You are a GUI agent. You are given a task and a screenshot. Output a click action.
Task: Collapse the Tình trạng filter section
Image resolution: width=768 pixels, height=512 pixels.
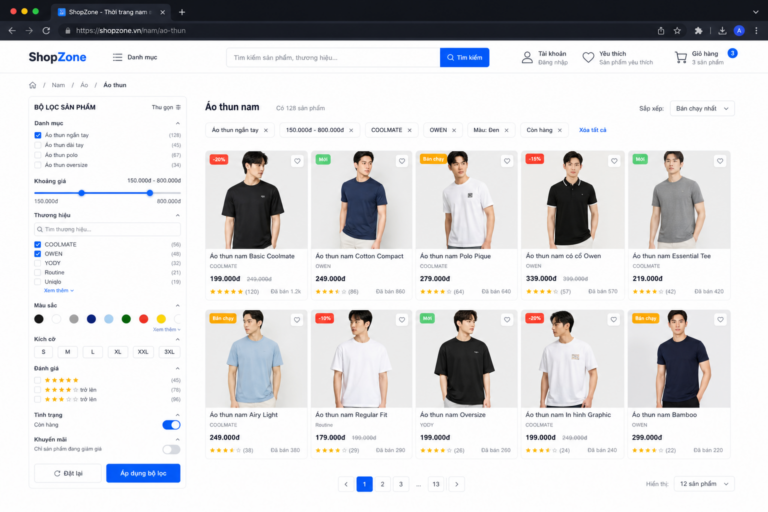[x=178, y=415]
